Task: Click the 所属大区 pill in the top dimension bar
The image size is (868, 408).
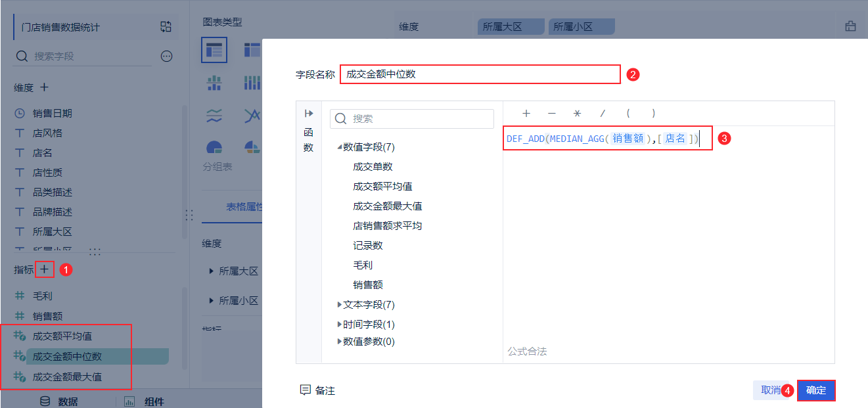Action: (x=511, y=27)
